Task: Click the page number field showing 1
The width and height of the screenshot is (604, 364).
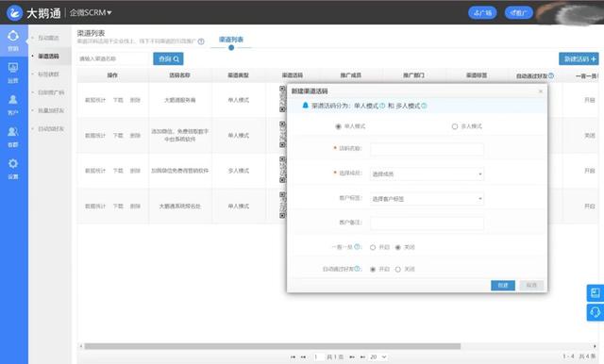Action: coord(318,357)
